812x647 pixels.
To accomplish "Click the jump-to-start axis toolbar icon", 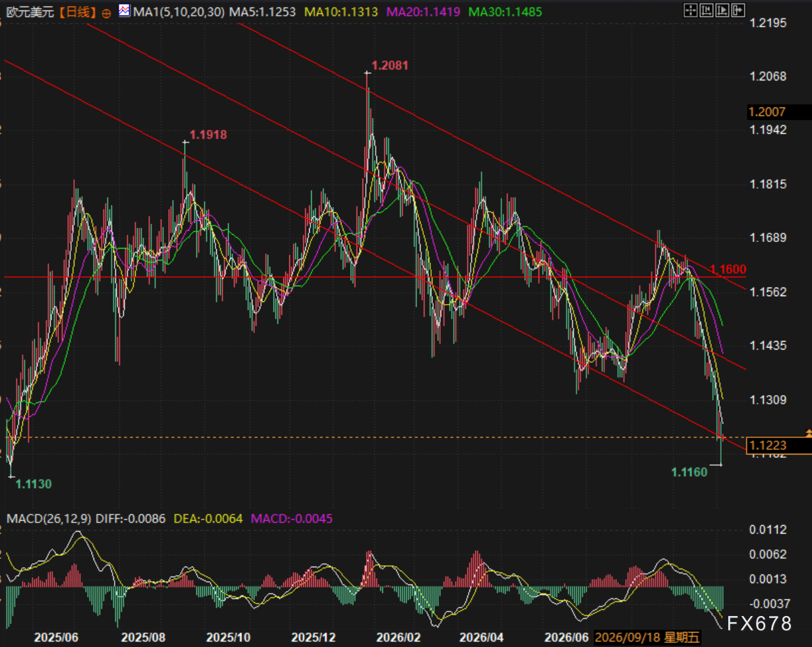I will pyautogui.click(x=707, y=10).
